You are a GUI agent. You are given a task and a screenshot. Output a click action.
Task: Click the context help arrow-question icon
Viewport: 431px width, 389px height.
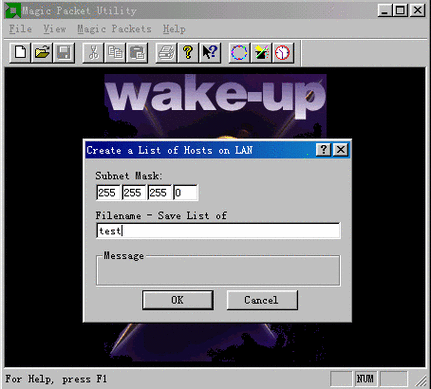tap(210, 53)
